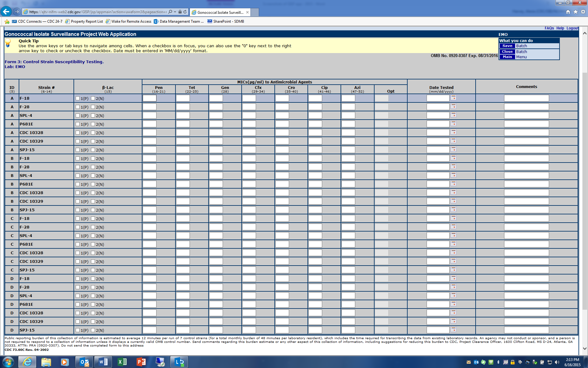The width and height of the screenshot is (588, 368).
Task: Click the address bar Refresh icon
Action: click(185, 12)
